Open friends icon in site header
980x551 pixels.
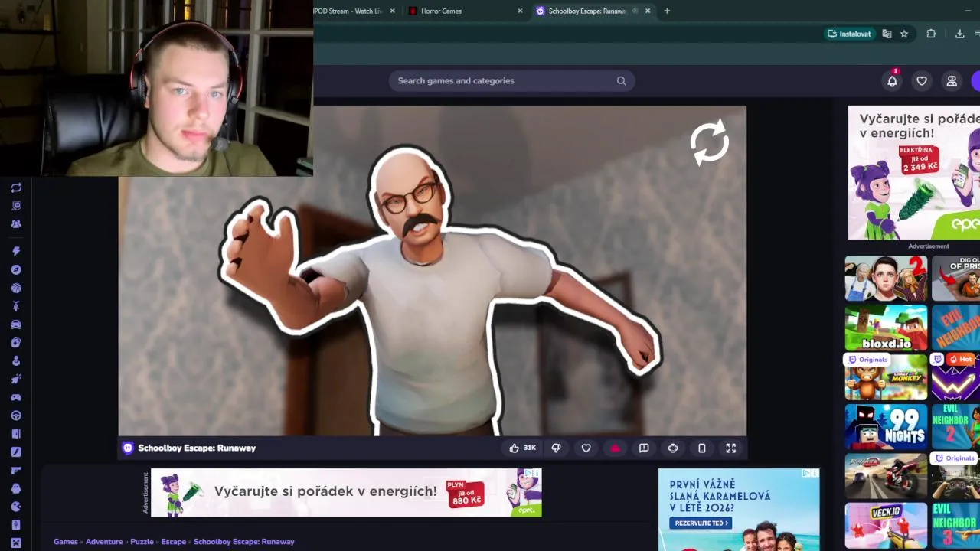tap(952, 80)
